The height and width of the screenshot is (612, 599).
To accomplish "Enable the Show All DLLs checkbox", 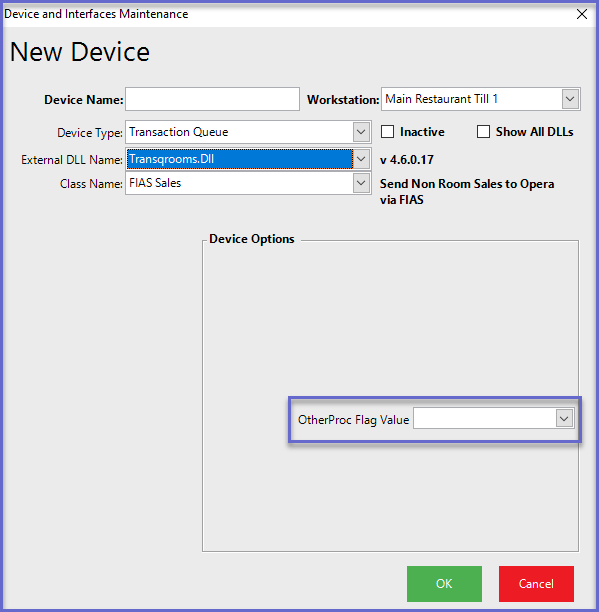I will [483, 132].
